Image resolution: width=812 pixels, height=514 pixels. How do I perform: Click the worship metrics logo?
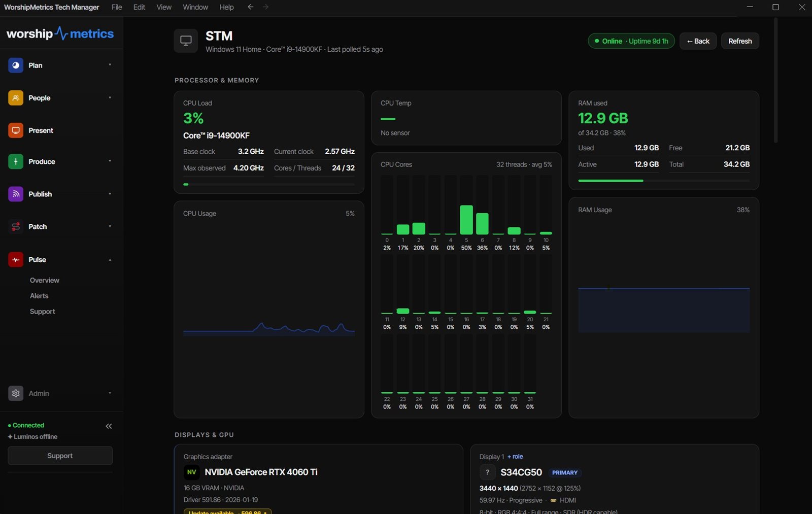[60, 33]
